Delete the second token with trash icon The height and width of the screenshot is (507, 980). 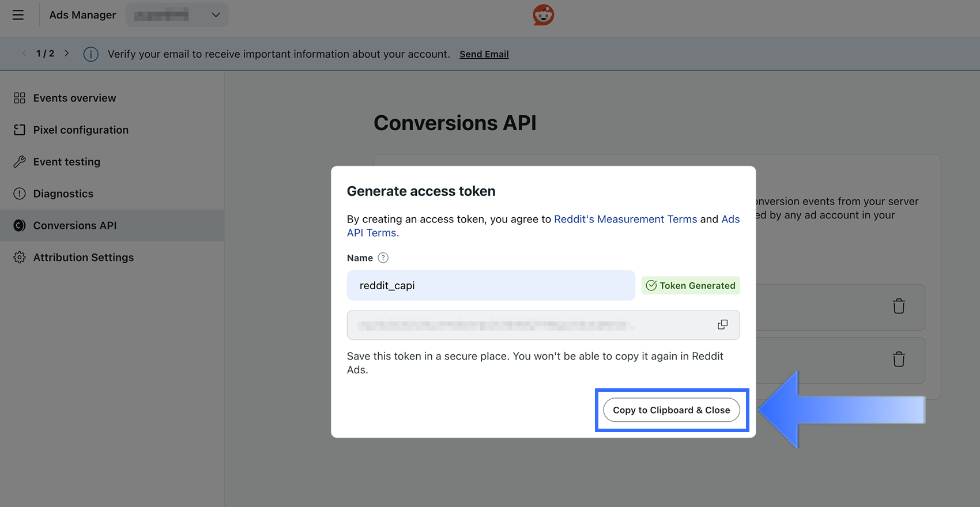click(x=899, y=360)
